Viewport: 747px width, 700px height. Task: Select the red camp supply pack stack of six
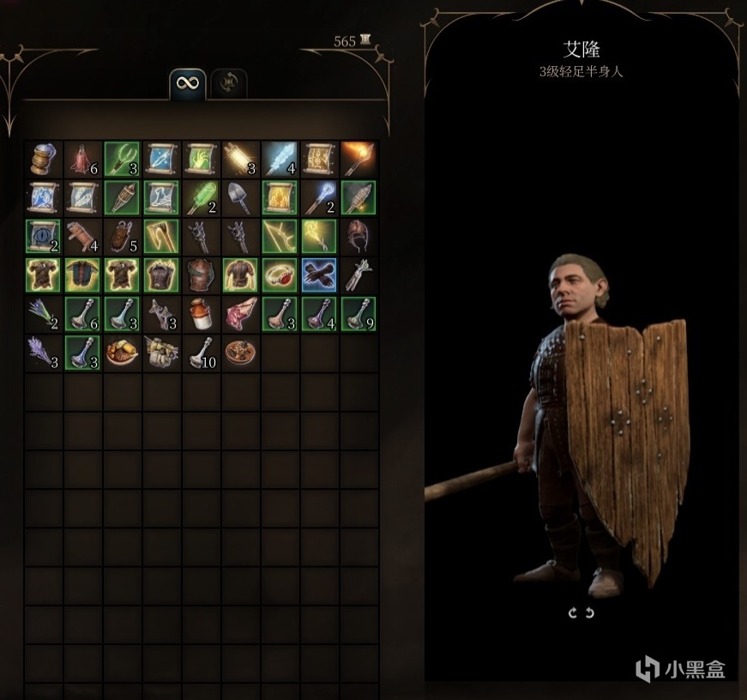(82, 159)
